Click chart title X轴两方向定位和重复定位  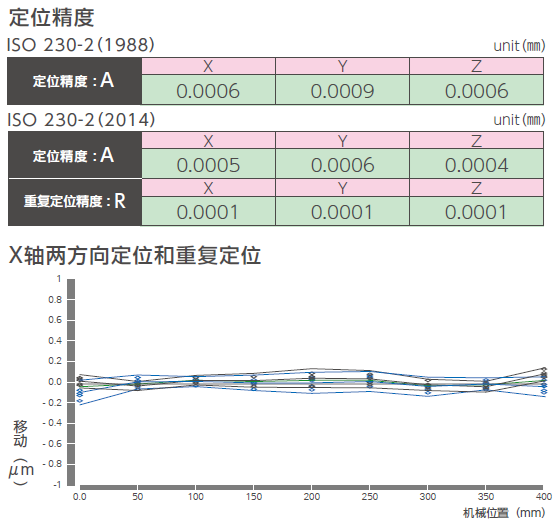135,255
